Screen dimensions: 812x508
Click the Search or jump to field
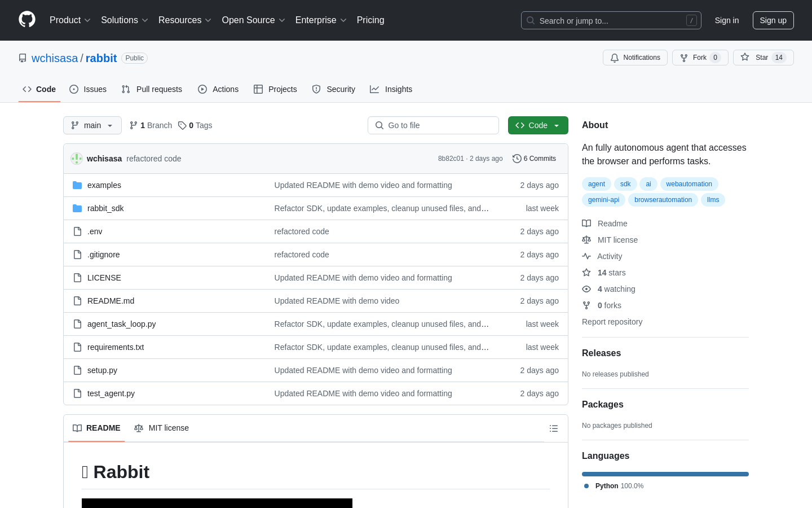(x=611, y=20)
